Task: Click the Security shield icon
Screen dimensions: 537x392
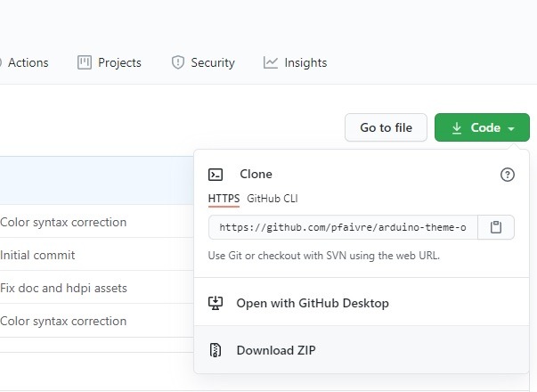Action: (178, 62)
